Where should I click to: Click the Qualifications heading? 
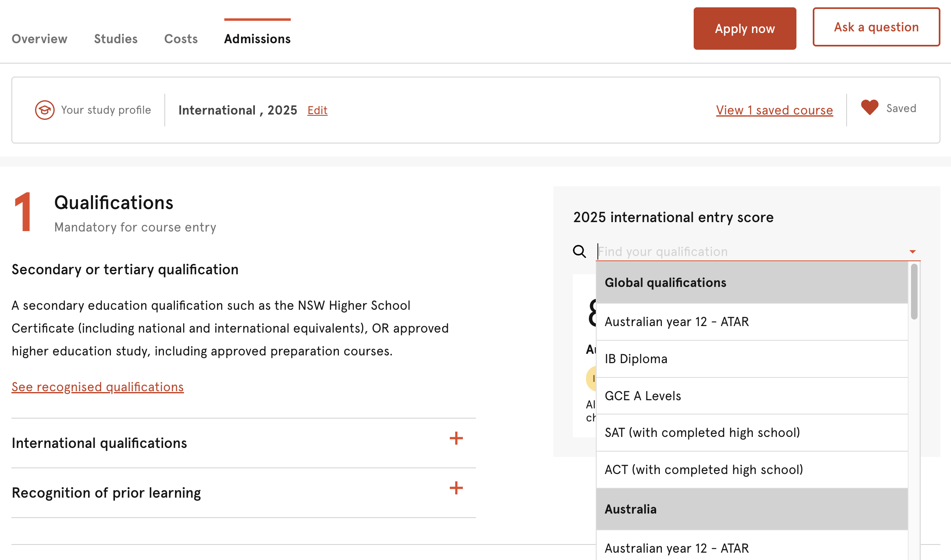point(114,203)
